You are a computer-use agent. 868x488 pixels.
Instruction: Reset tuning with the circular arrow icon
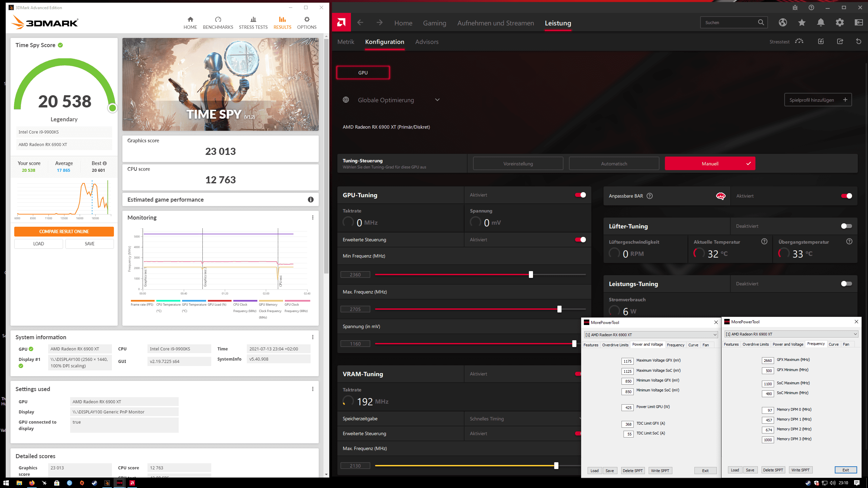tap(859, 41)
